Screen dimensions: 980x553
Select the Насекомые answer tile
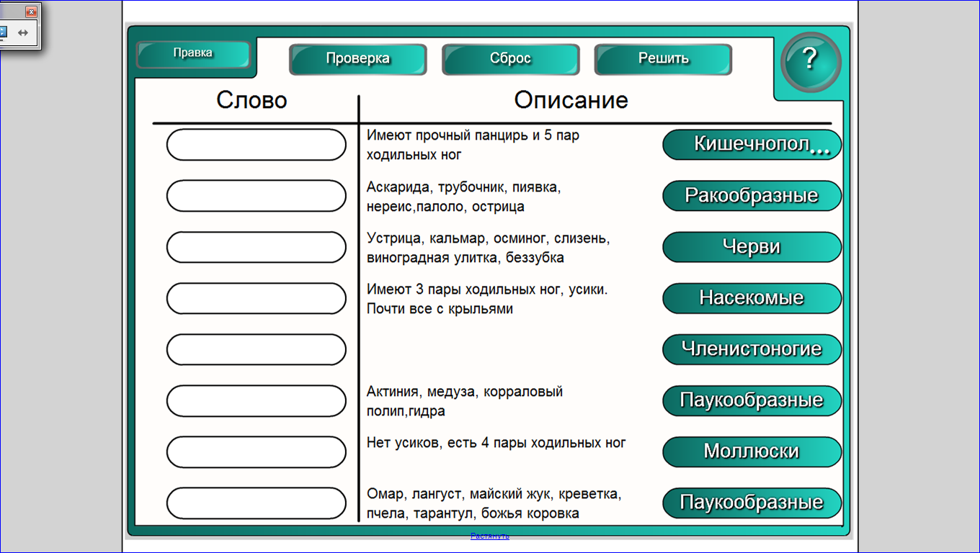pos(752,298)
